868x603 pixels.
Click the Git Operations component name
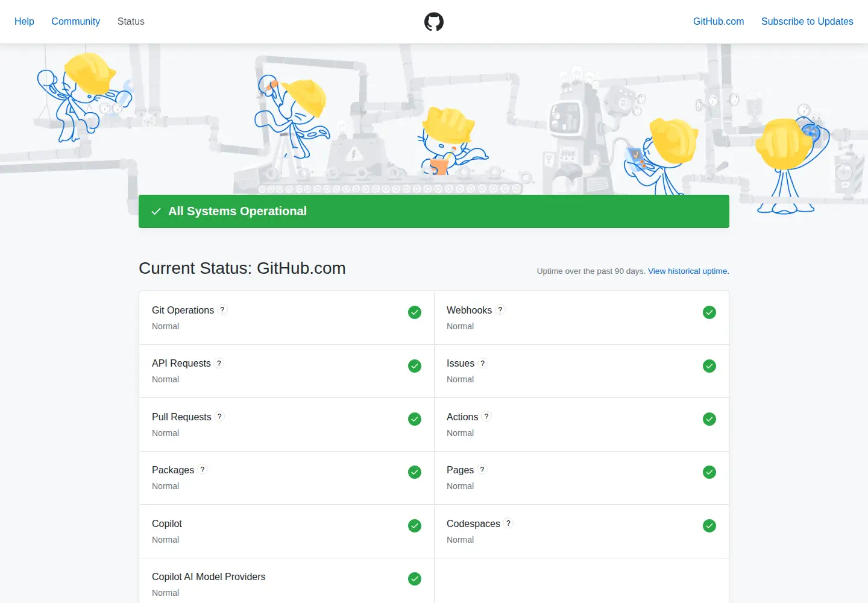pos(183,310)
